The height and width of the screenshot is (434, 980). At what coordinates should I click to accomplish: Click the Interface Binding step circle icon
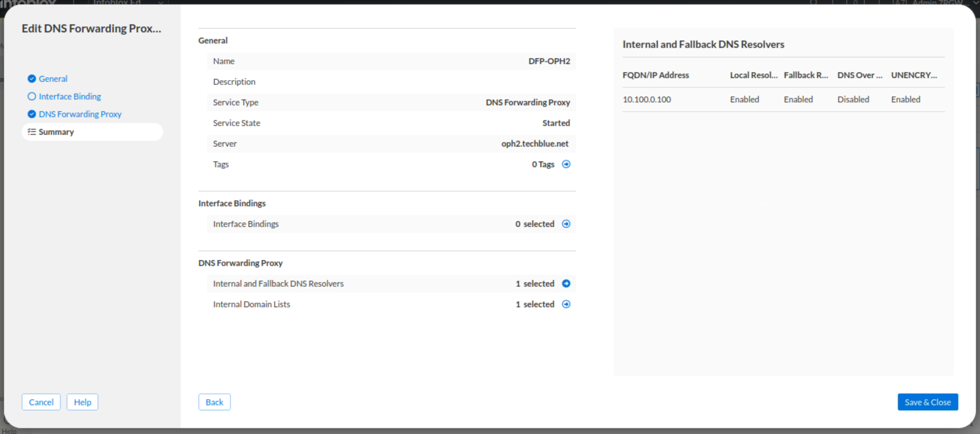click(x=32, y=96)
